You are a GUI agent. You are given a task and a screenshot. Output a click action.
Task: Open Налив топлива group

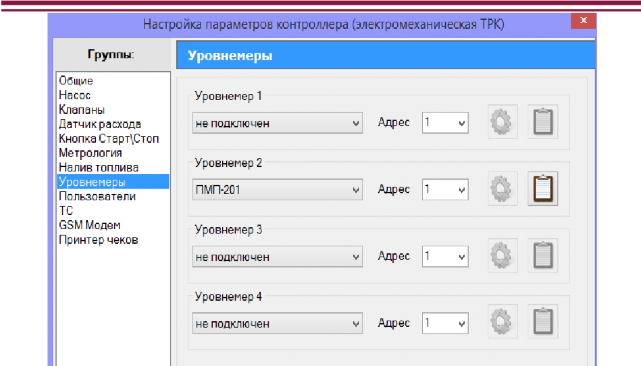(113, 167)
